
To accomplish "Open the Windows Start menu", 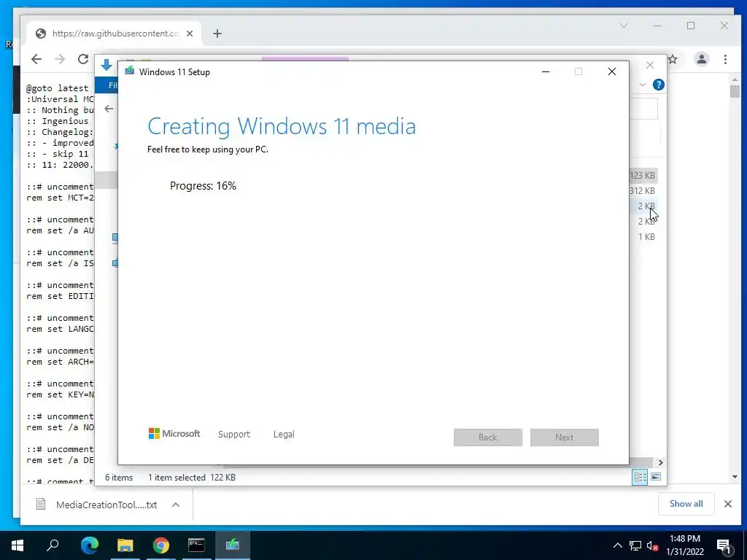I will tap(18, 545).
